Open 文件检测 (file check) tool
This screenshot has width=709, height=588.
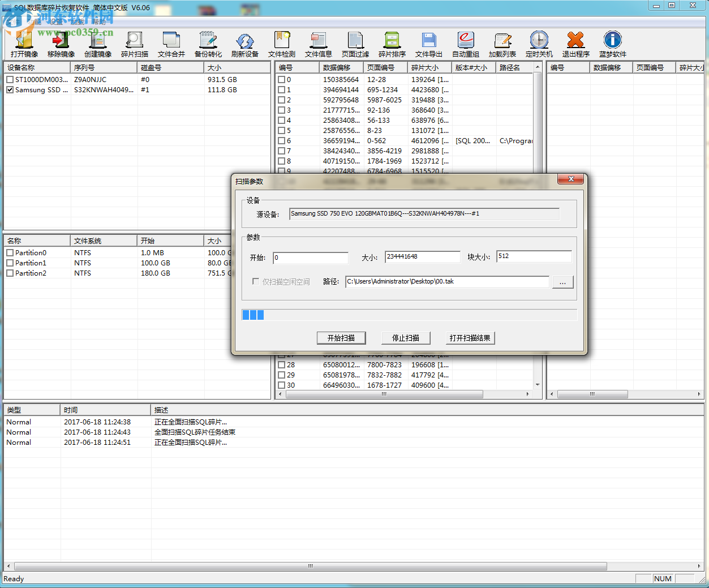pyautogui.click(x=281, y=41)
